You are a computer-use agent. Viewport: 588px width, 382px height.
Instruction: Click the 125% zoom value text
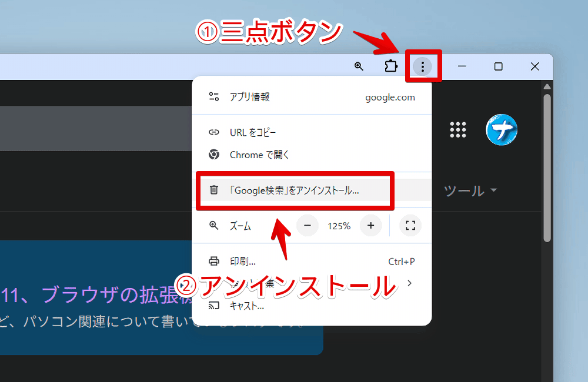click(339, 226)
